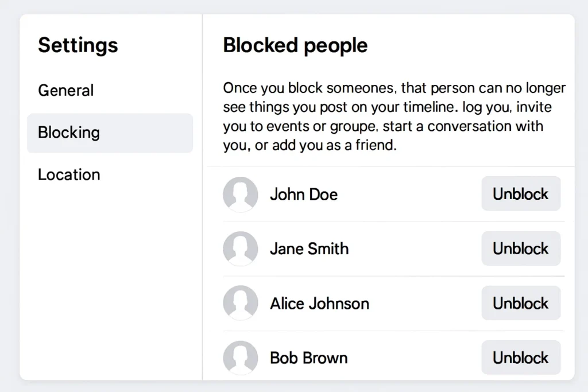Open the General settings section
588x392 pixels.
pyautogui.click(x=65, y=90)
